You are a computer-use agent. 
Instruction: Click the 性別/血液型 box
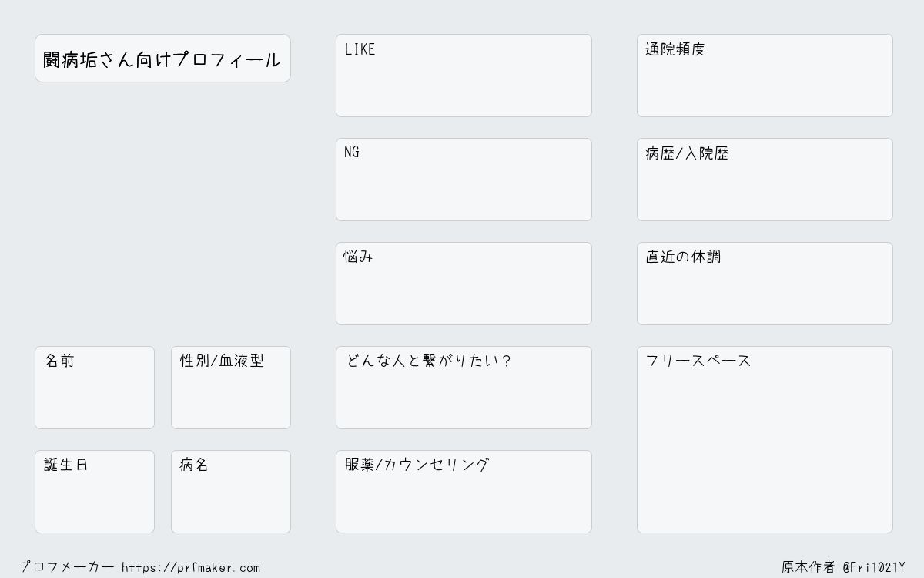coord(231,388)
